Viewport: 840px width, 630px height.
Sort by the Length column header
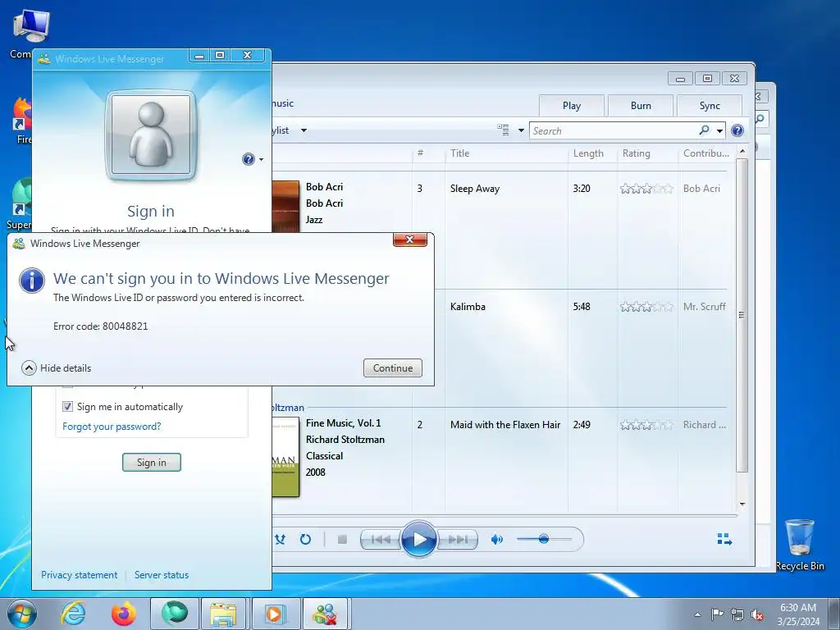[x=592, y=153]
